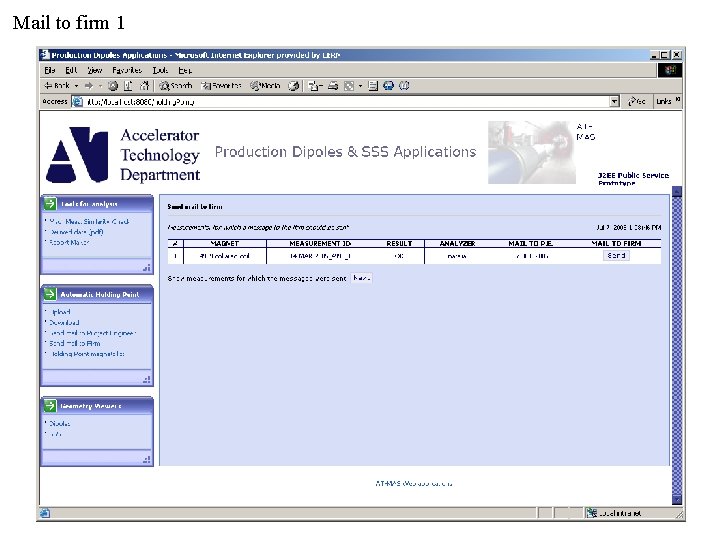
Task: Go to the home page via Home icon
Action: point(144,86)
